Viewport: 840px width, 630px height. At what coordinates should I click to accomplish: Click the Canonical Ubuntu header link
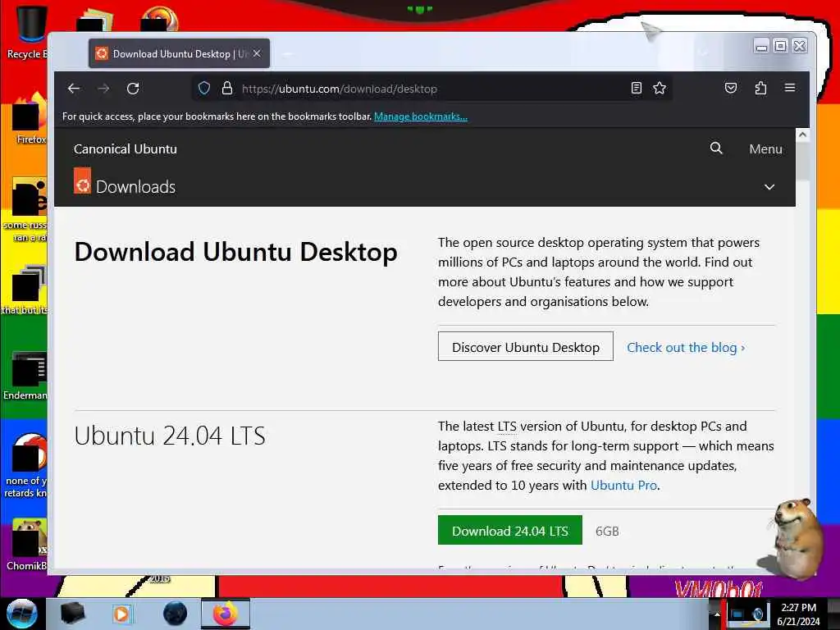tap(126, 149)
